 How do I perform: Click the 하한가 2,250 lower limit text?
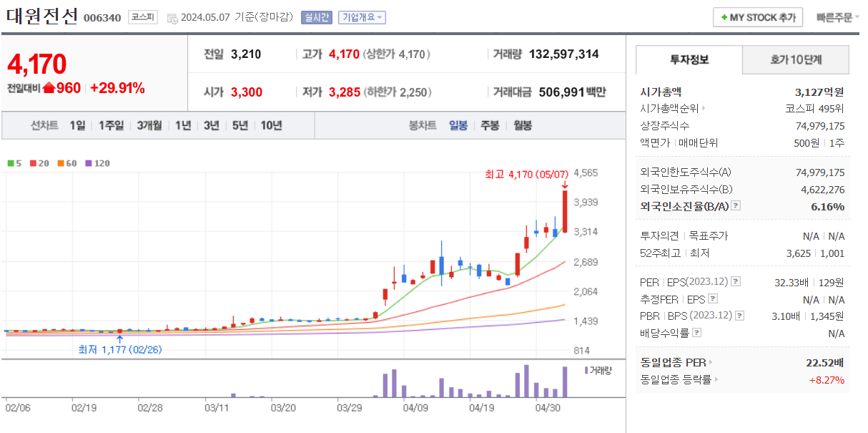pos(398,92)
